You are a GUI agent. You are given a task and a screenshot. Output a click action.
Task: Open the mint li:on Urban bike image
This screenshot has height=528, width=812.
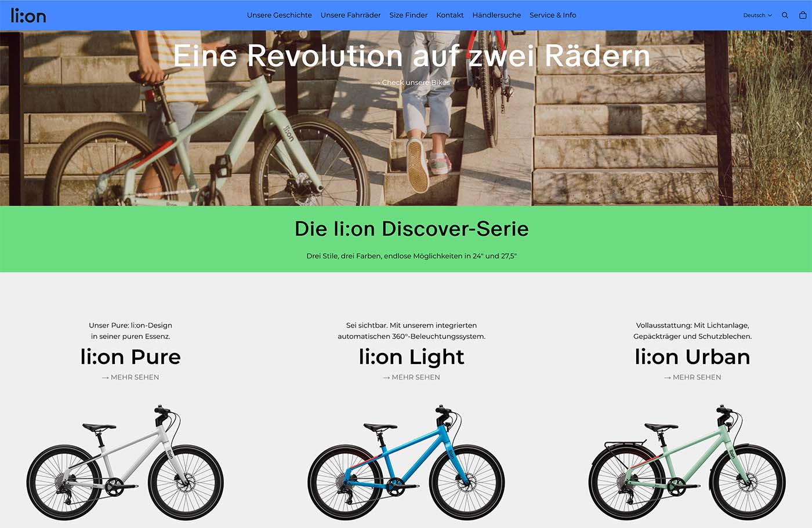click(687, 462)
